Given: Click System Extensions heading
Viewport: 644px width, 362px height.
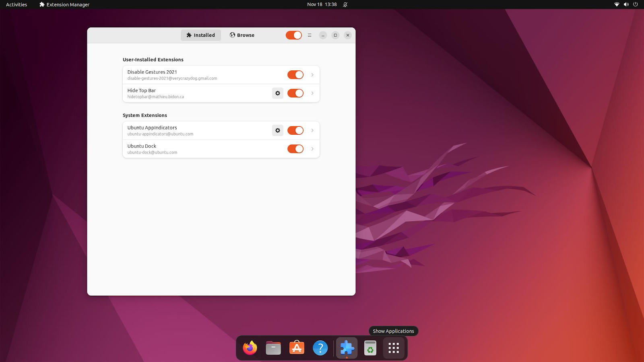Looking at the screenshot, I should click(145, 115).
